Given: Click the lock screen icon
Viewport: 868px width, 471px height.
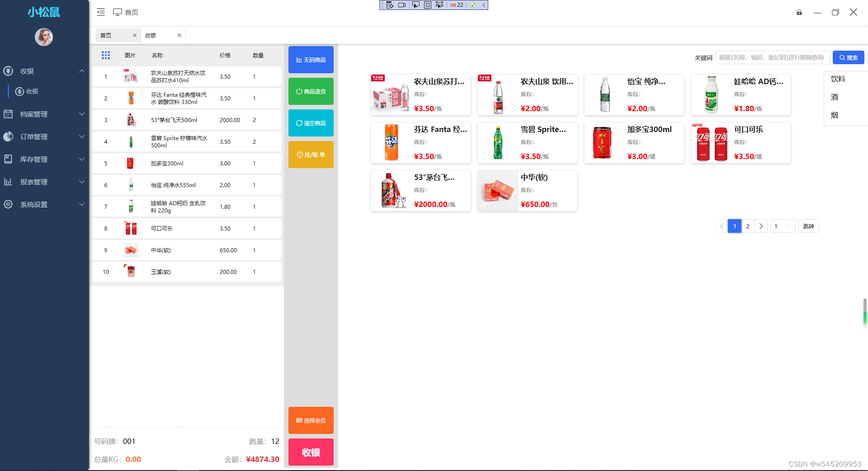Looking at the screenshot, I should pyautogui.click(x=799, y=12).
